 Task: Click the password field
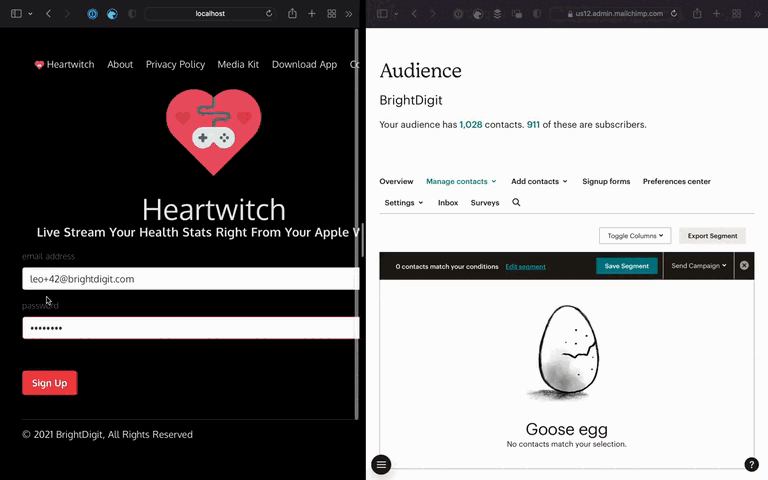point(191,328)
